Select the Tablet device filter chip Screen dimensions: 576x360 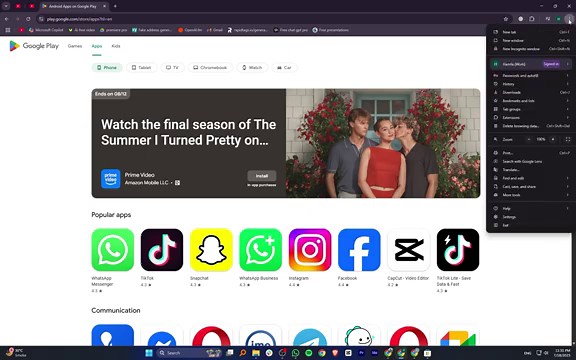click(x=141, y=68)
